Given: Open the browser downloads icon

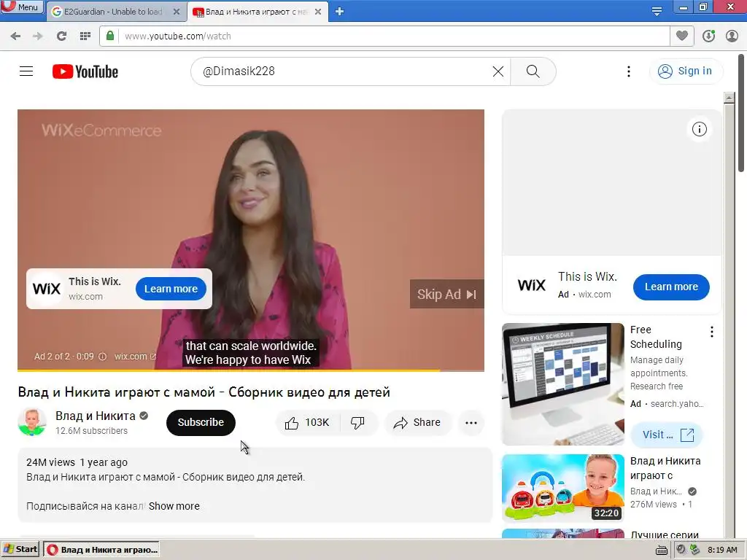Looking at the screenshot, I should pos(708,36).
